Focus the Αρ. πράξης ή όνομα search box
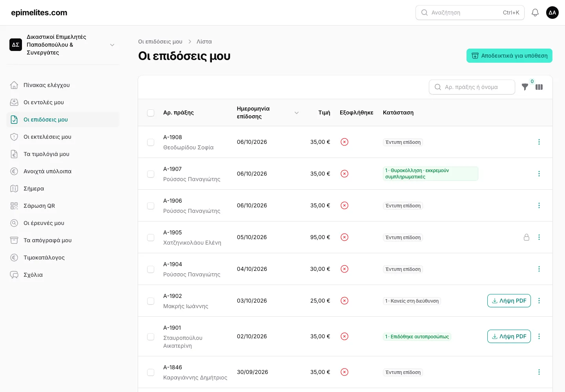This screenshot has height=392, width=565. 472,87
